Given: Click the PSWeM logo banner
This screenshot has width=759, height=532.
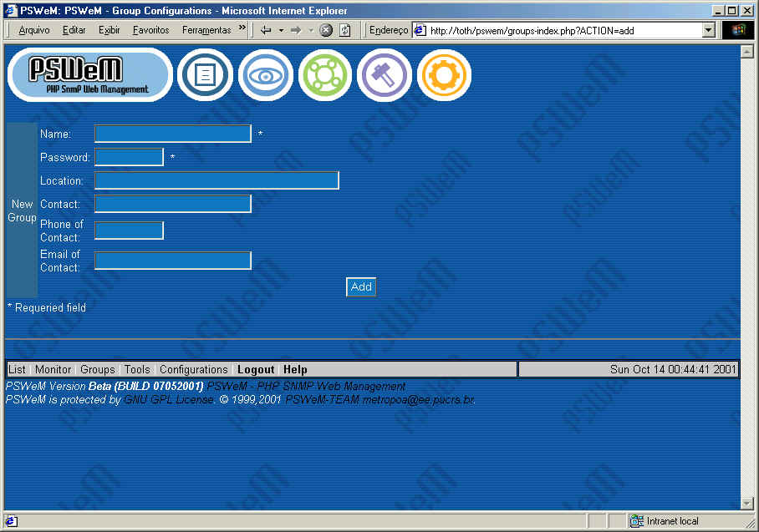Looking at the screenshot, I should click(x=89, y=75).
